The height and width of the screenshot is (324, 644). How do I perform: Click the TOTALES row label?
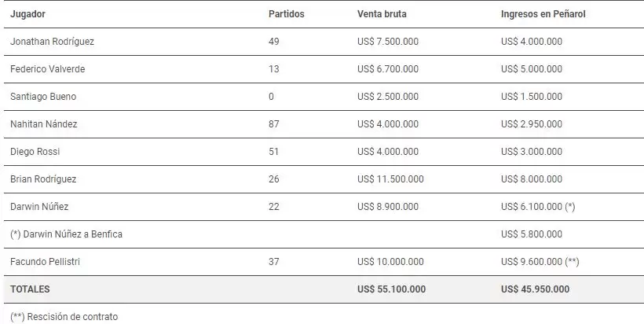30,289
